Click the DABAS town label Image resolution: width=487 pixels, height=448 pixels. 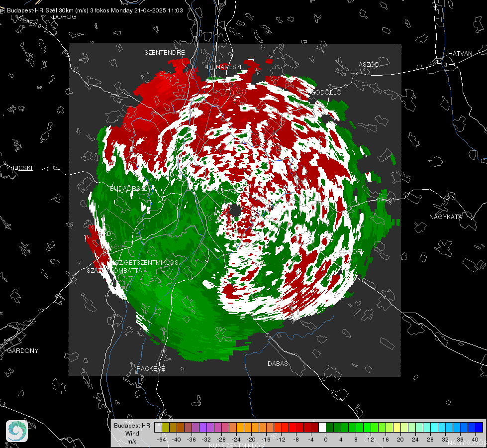pos(278,363)
